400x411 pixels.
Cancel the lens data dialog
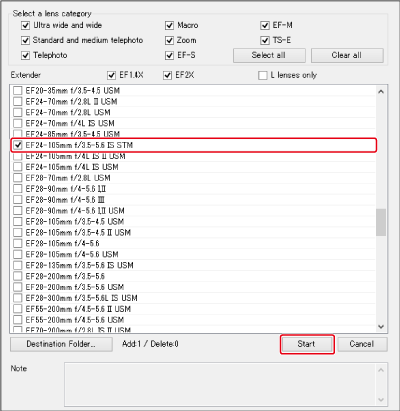(x=362, y=344)
